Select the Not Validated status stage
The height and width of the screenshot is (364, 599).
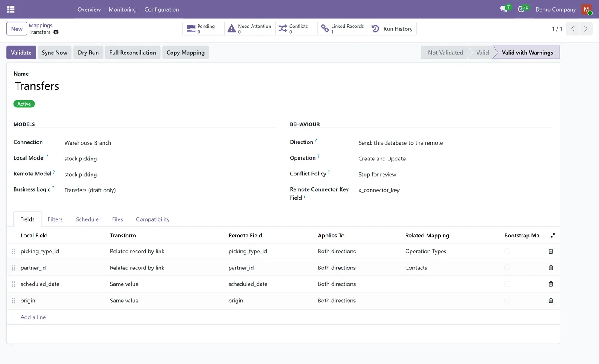445,53
